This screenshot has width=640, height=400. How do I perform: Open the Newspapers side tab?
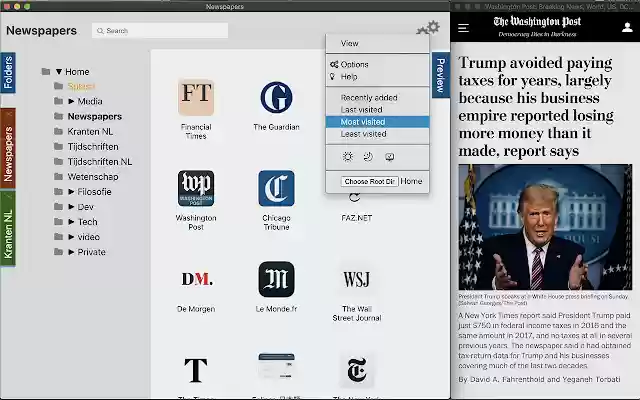tap(8, 149)
